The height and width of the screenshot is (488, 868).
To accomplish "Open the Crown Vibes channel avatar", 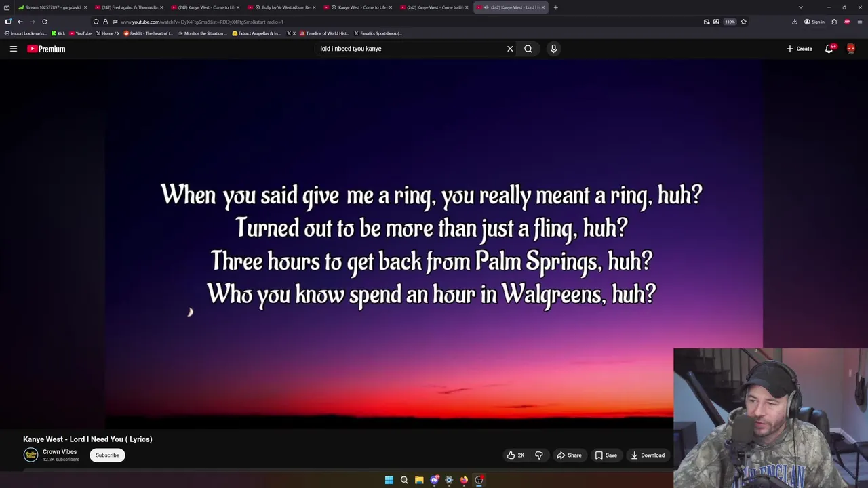I will [31, 455].
